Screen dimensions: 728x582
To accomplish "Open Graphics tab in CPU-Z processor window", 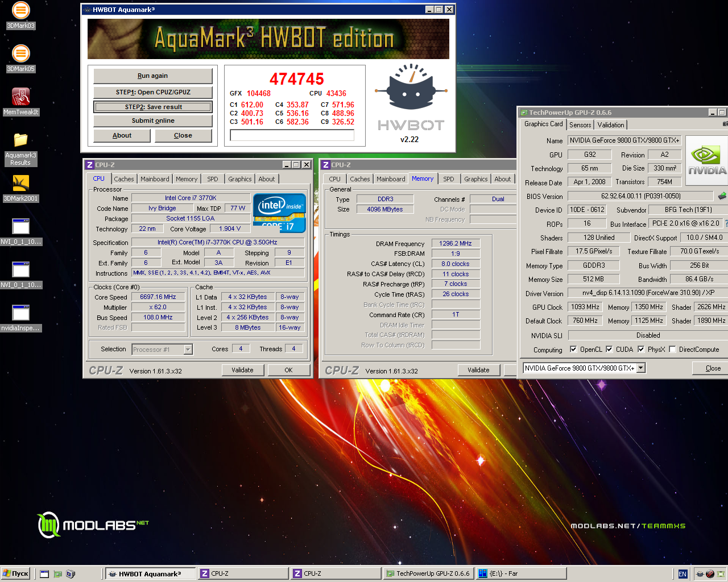I will [239, 179].
